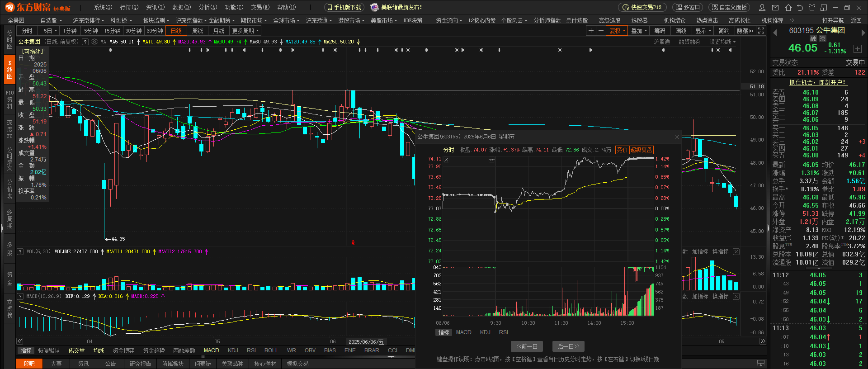Go to next stock with right arrow
The height and width of the screenshot is (369, 868).
(x=863, y=33)
